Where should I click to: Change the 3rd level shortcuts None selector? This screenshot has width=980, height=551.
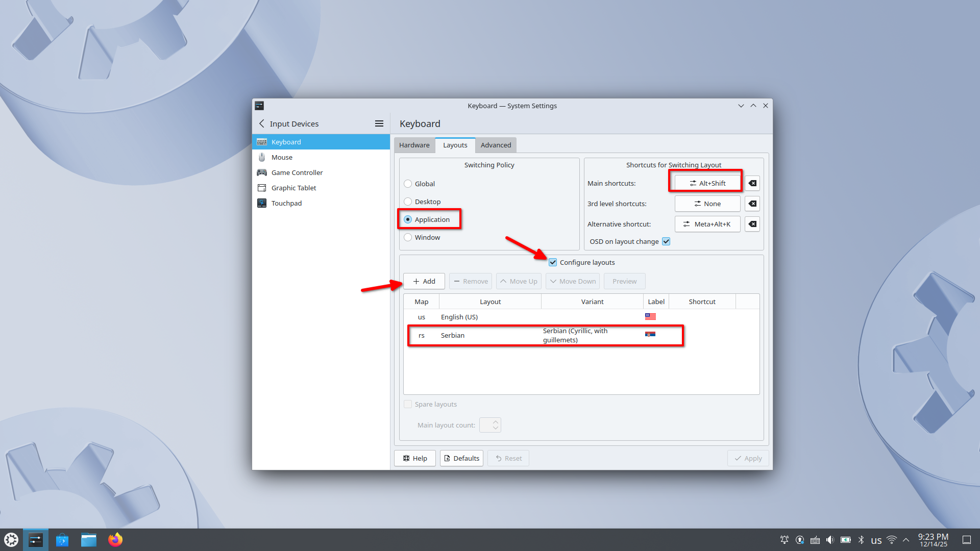707,204
